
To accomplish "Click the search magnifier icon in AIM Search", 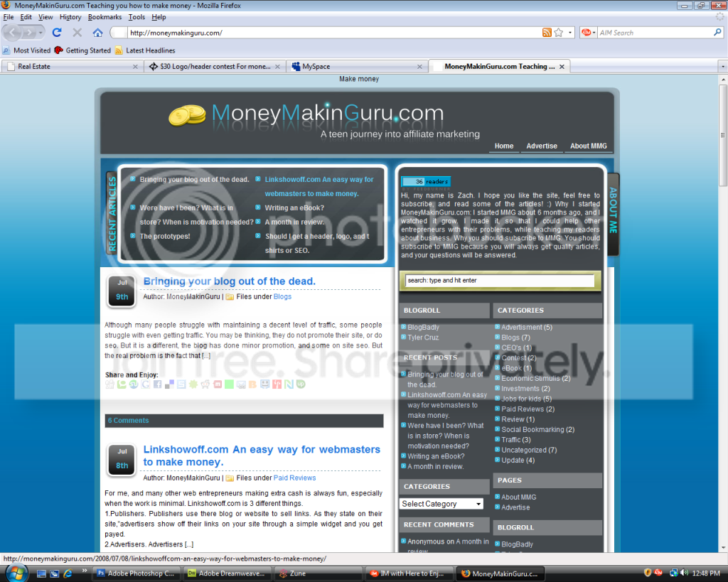I will coord(717,33).
